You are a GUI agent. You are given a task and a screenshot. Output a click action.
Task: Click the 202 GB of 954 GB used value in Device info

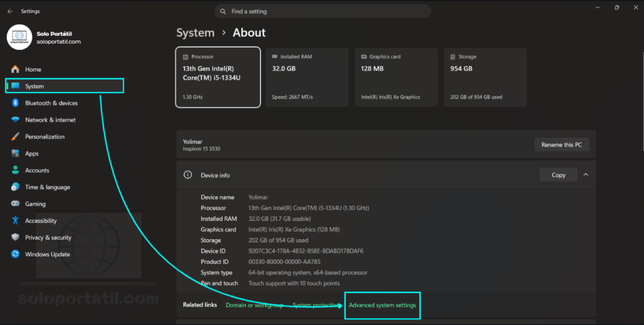tap(279, 240)
